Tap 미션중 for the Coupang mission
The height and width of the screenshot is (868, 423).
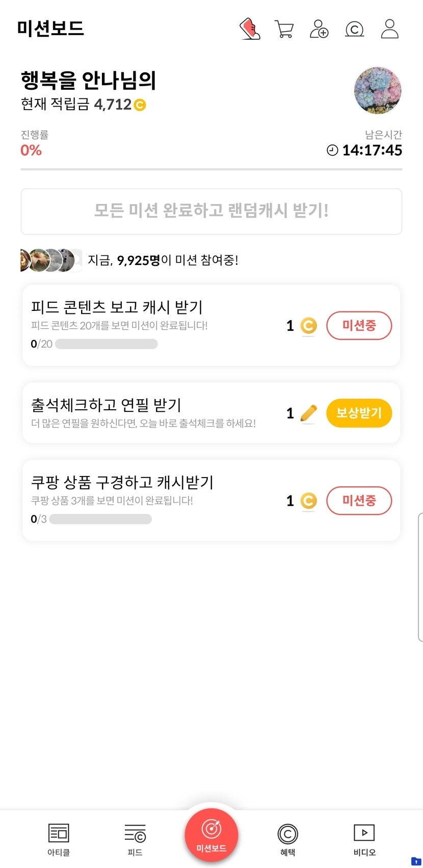pyautogui.click(x=359, y=501)
